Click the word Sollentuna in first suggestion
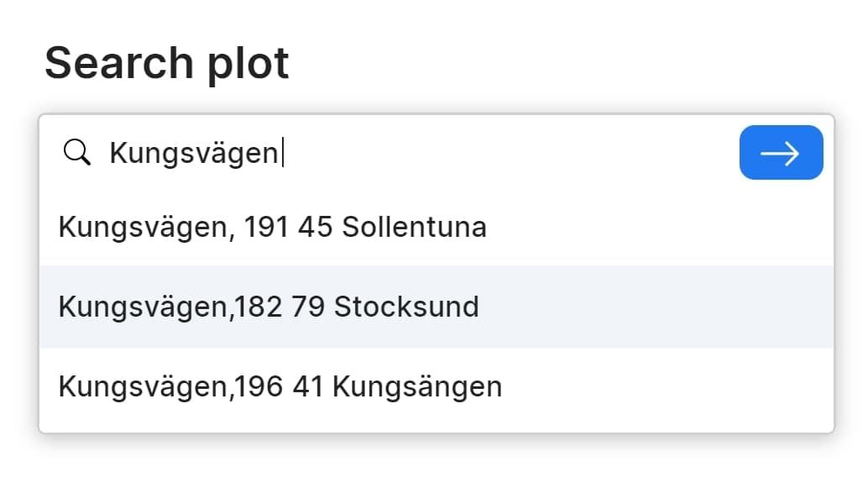 tap(414, 227)
